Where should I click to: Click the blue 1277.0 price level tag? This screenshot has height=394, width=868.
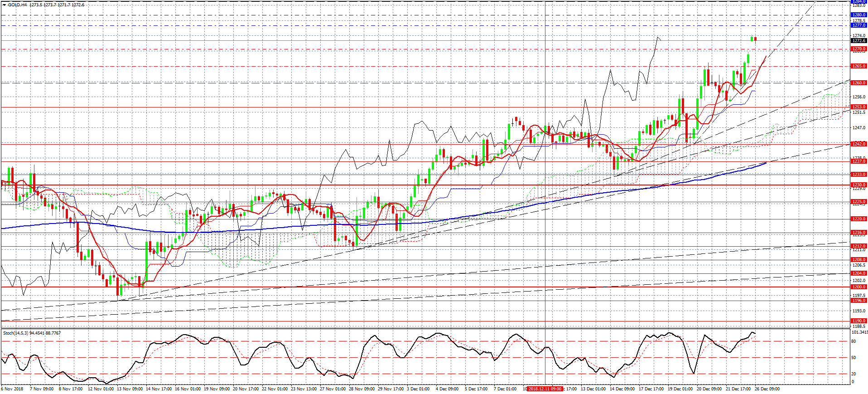(858, 25)
